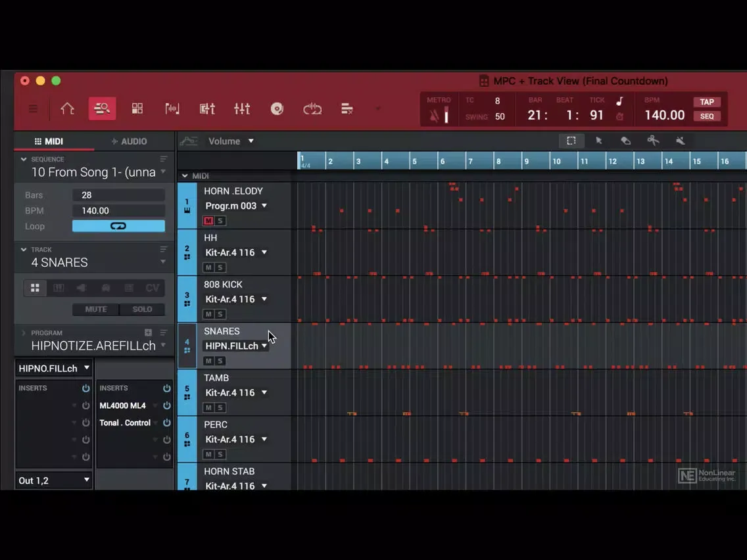747x560 pixels.
Task: Click the TC value 8
Action: (x=497, y=101)
